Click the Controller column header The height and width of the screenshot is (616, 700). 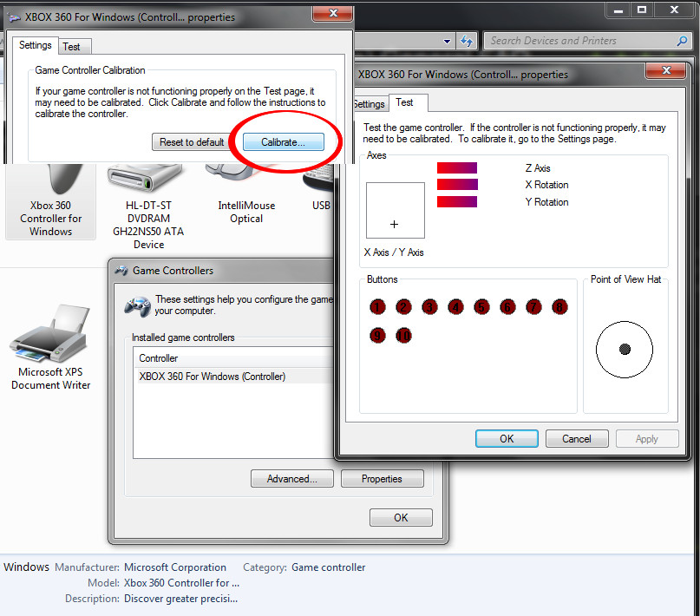click(234, 358)
